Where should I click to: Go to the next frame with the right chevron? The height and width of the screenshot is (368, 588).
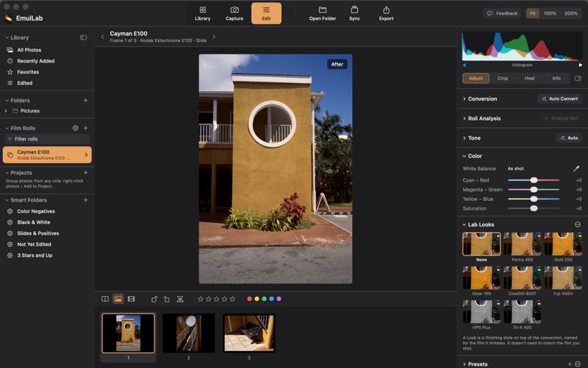point(214,37)
